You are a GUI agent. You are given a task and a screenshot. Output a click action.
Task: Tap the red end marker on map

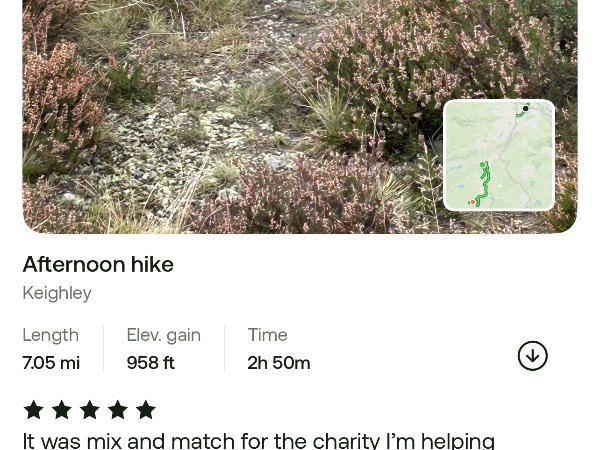click(473, 202)
